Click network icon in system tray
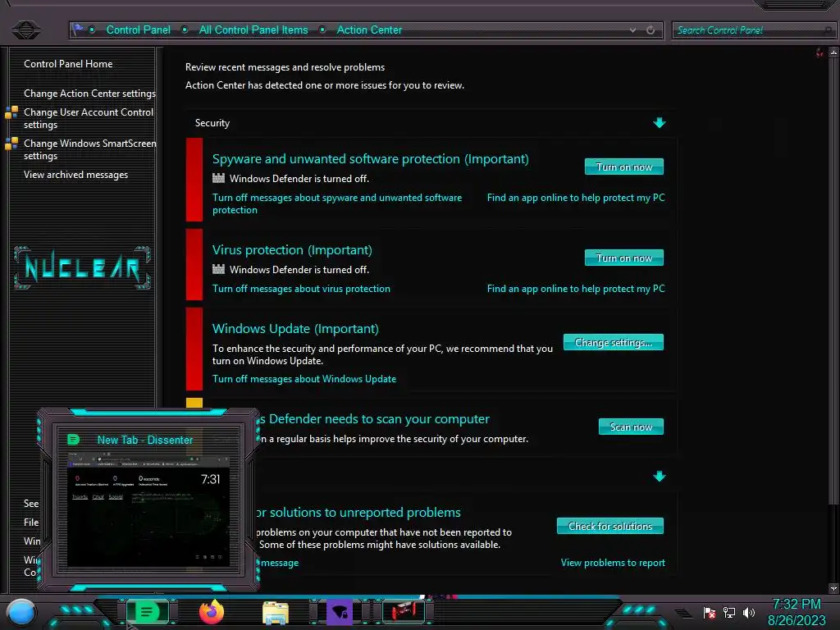840x630 pixels. tap(729, 612)
